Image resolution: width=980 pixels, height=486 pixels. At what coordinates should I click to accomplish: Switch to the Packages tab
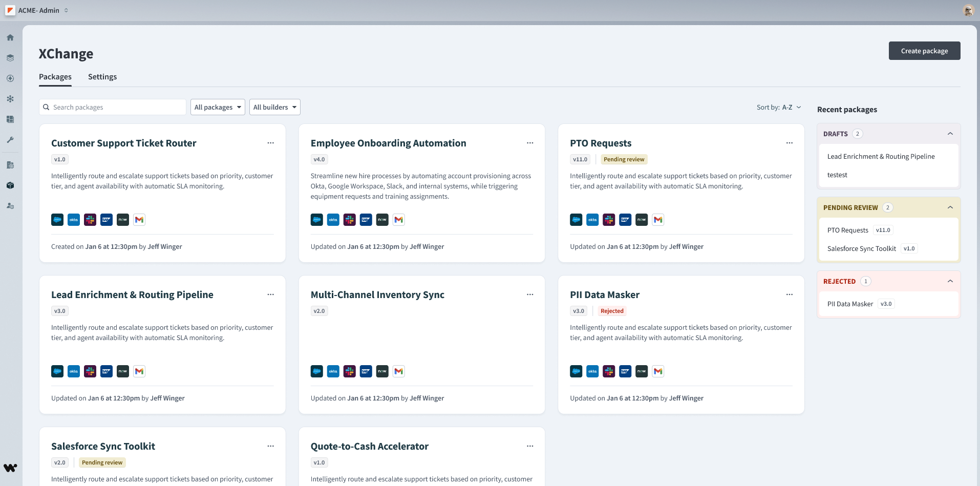[x=55, y=77]
